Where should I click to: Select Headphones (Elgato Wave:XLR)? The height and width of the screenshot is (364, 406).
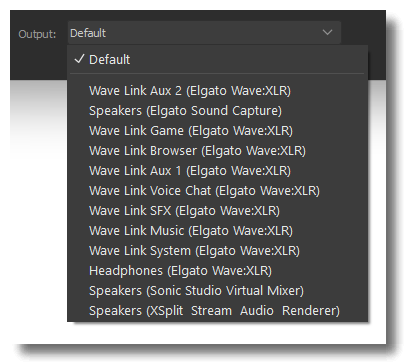click(x=217, y=271)
